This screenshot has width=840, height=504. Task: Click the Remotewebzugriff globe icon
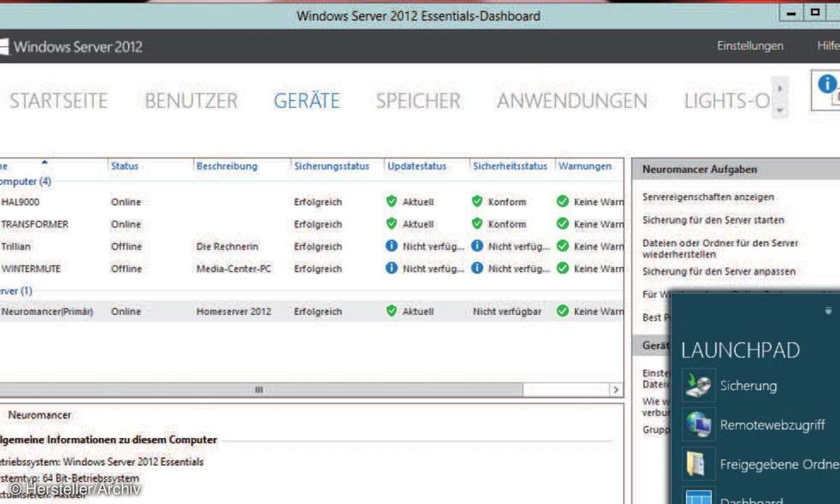click(x=699, y=425)
